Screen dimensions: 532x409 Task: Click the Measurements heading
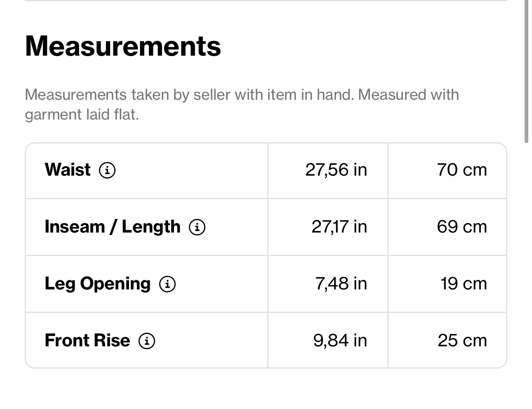point(123,46)
